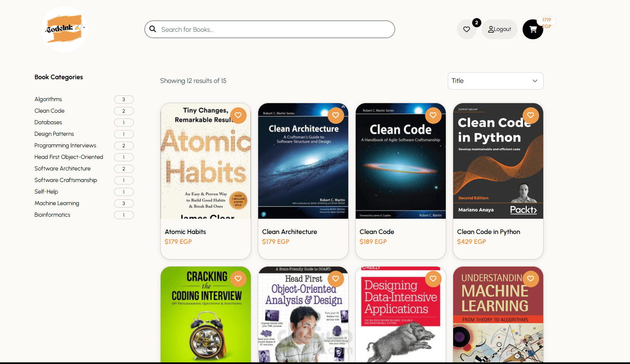Open the Bioinformatics category
Image resolution: width=630 pixels, height=364 pixels.
click(52, 215)
